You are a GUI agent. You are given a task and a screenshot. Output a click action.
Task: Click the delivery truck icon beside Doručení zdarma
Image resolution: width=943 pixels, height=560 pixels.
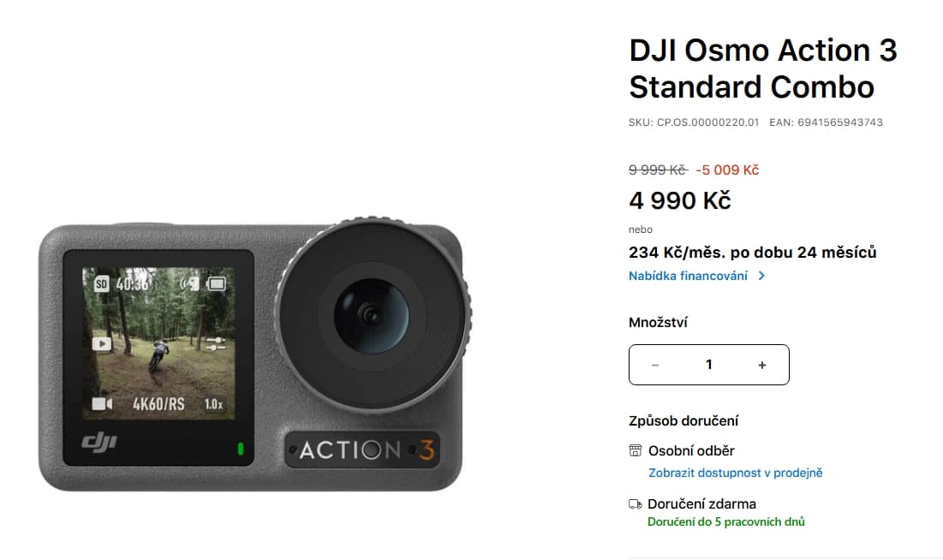635,504
